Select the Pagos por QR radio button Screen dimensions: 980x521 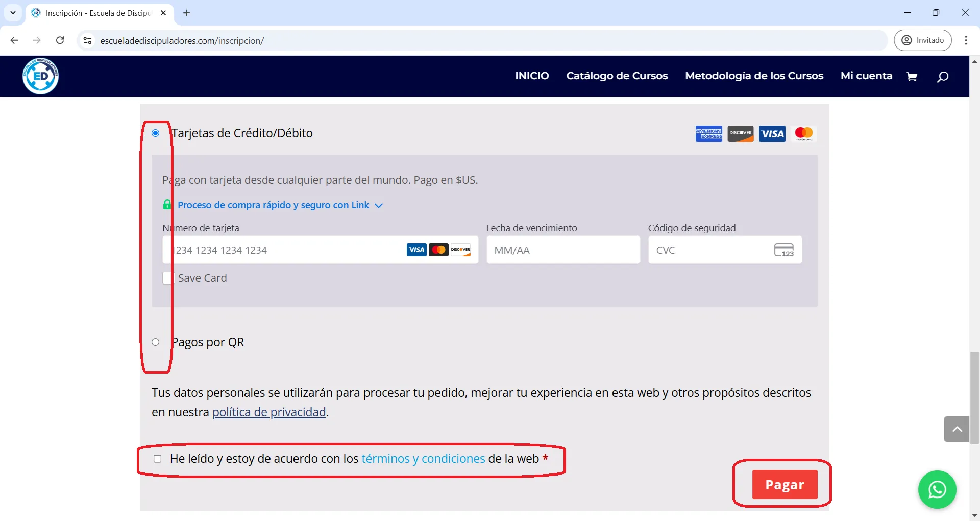[x=156, y=342]
